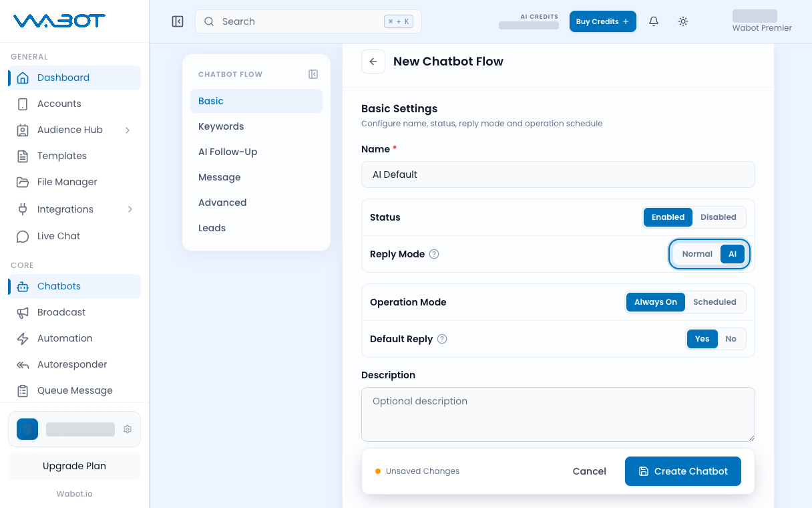Go to Broadcast in the sidebar
Viewport: 812px width, 508px height.
click(74, 312)
